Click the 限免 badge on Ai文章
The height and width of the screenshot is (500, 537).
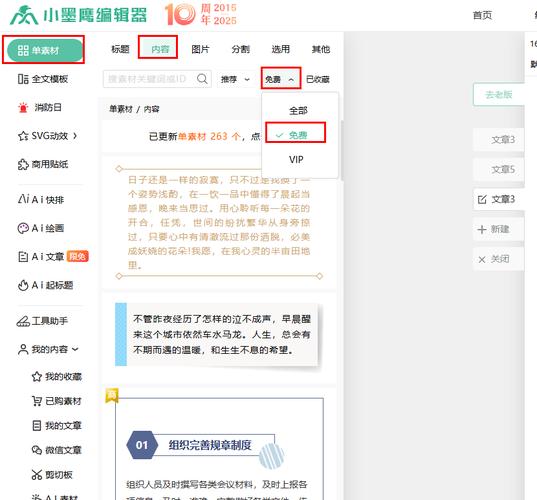(x=78, y=256)
